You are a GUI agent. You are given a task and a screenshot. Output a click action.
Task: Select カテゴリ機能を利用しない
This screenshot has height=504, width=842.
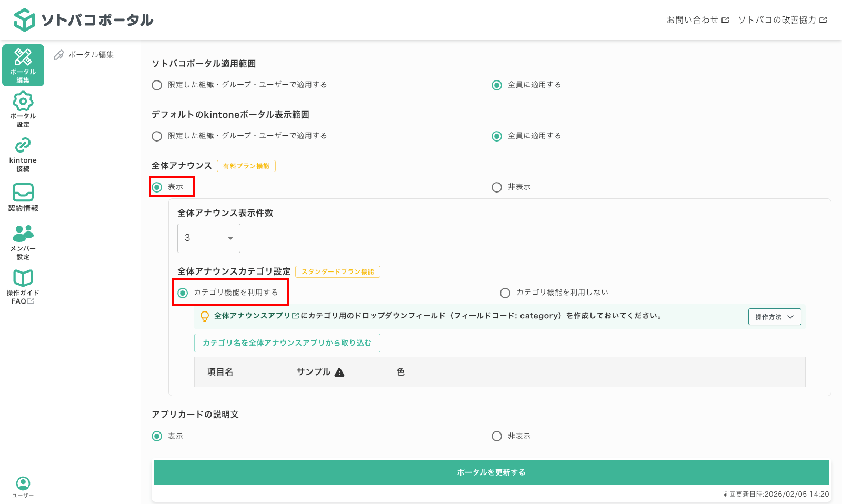tap(505, 293)
